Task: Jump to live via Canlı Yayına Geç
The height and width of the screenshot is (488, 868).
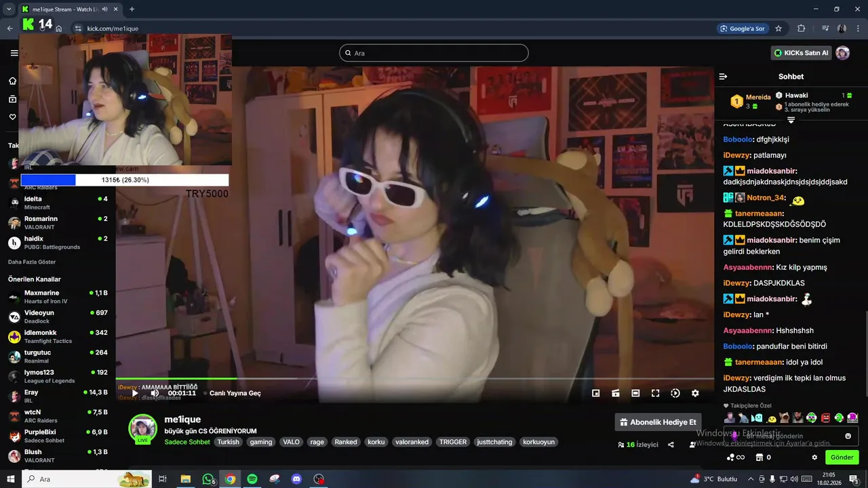Action: tap(235, 393)
